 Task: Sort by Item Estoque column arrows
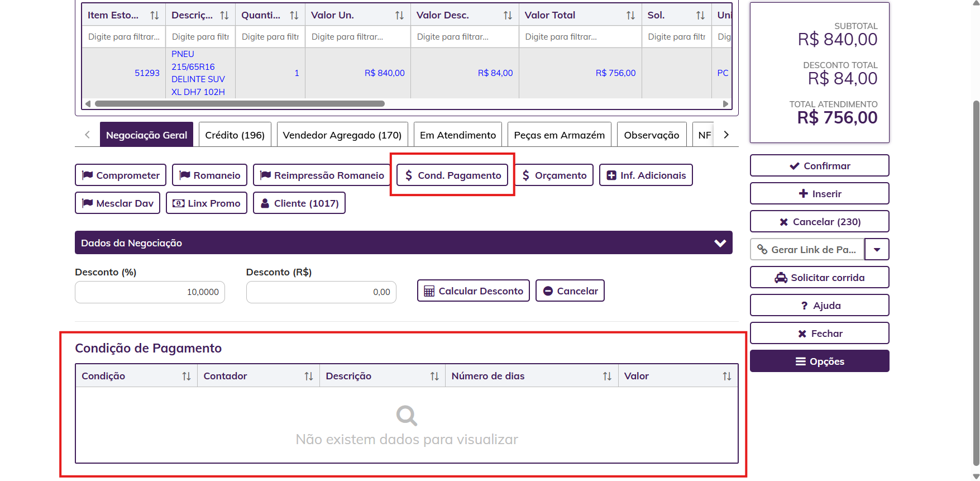click(155, 16)
